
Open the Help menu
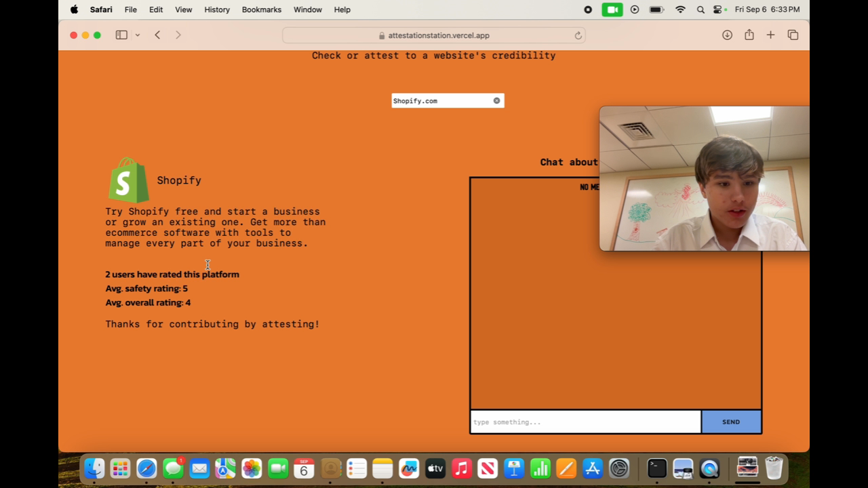coord(342,9)
